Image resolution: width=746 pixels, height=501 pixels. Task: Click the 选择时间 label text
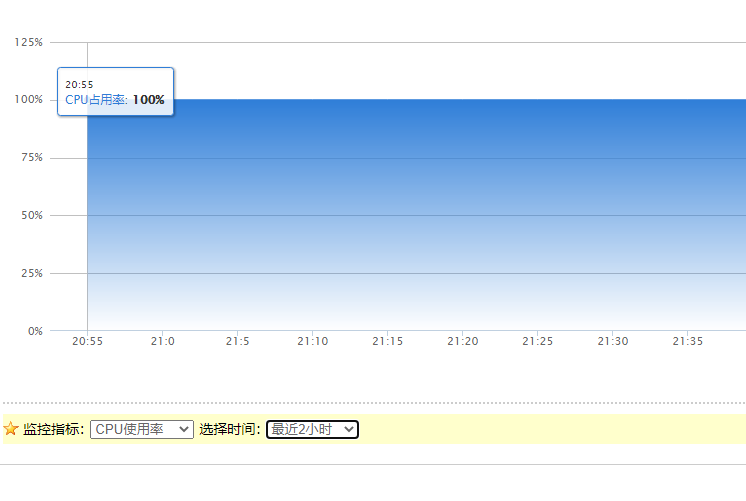point(229,429)
